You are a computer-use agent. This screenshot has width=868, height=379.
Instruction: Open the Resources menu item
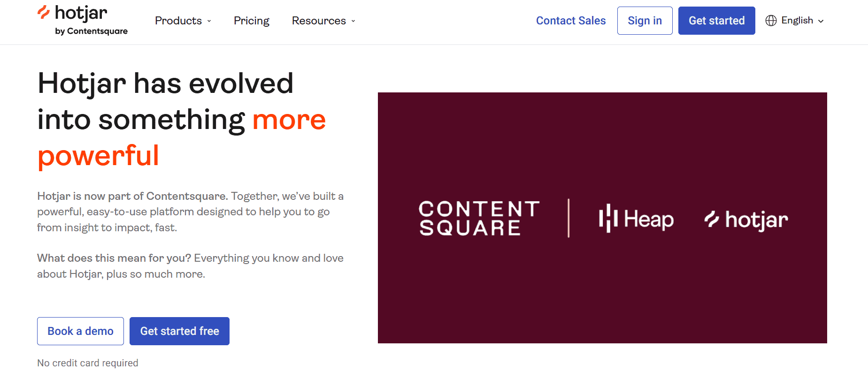(x=319, y=21)
